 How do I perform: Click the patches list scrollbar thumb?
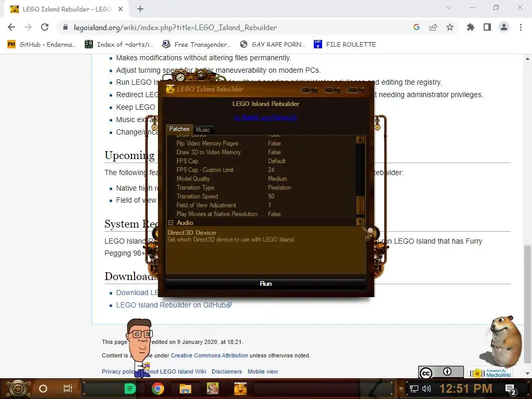[x=361, y=205]
